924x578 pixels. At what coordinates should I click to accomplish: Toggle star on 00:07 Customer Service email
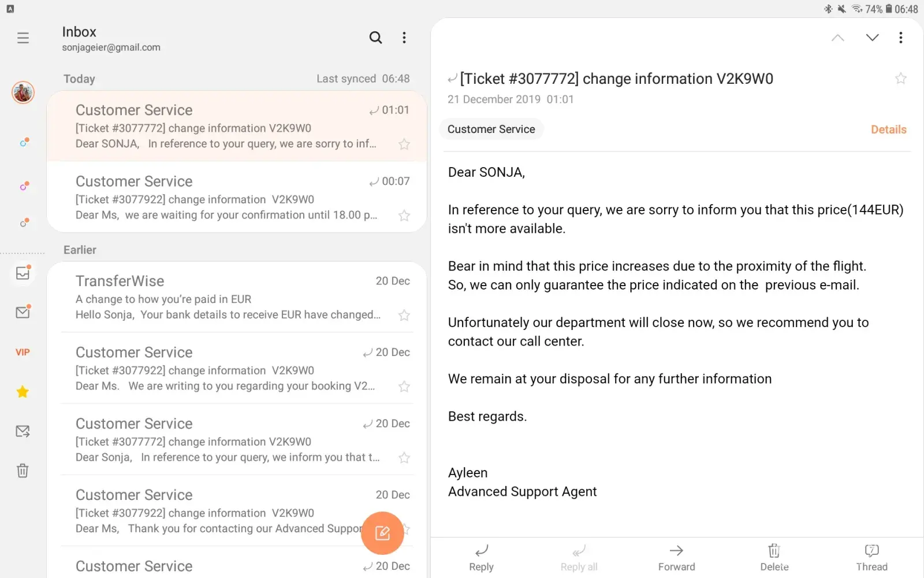point(404,216)
